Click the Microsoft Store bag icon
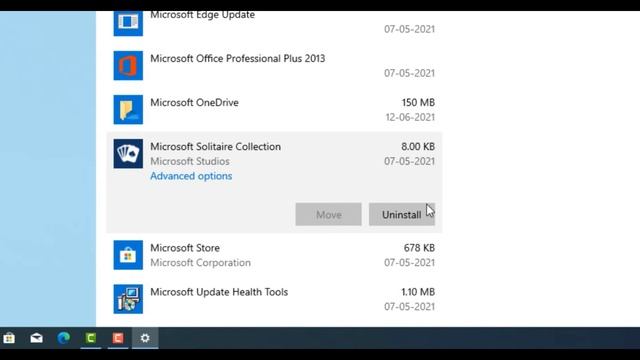Viewport: 640px width, 360px height. pos(128,255)
